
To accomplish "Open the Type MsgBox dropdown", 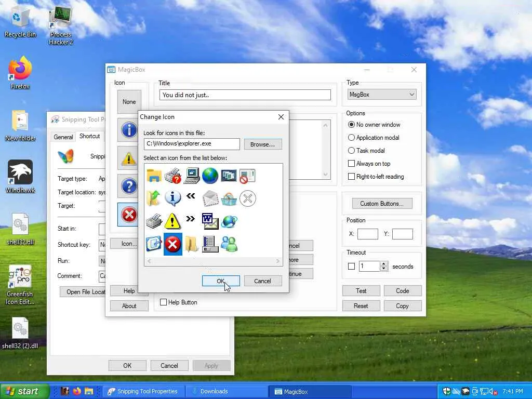I will (x=382, y=95).
